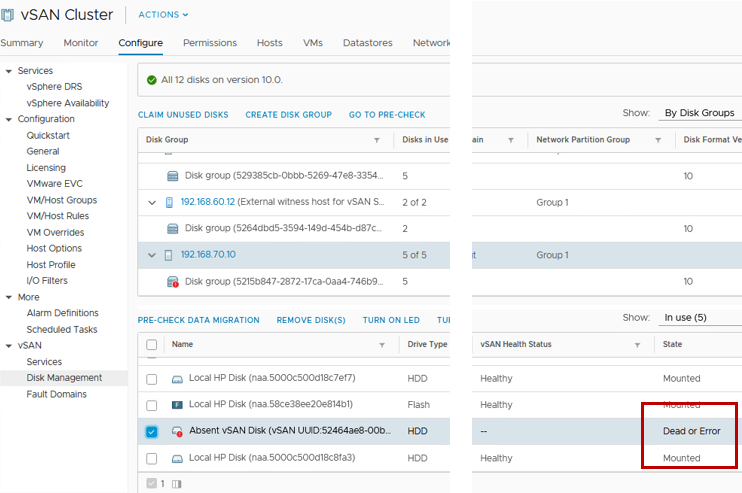This screenshot has width=742, height=493.
Task: Click CLAIM UNUSED DISKS
Action: pyautogui.click(x=183, y=115)
